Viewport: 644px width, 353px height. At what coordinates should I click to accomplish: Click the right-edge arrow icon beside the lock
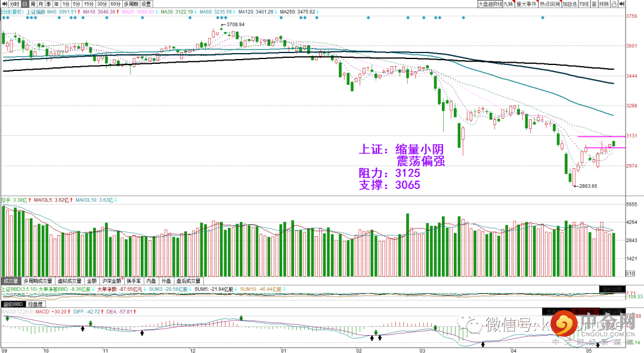point(622,4)
